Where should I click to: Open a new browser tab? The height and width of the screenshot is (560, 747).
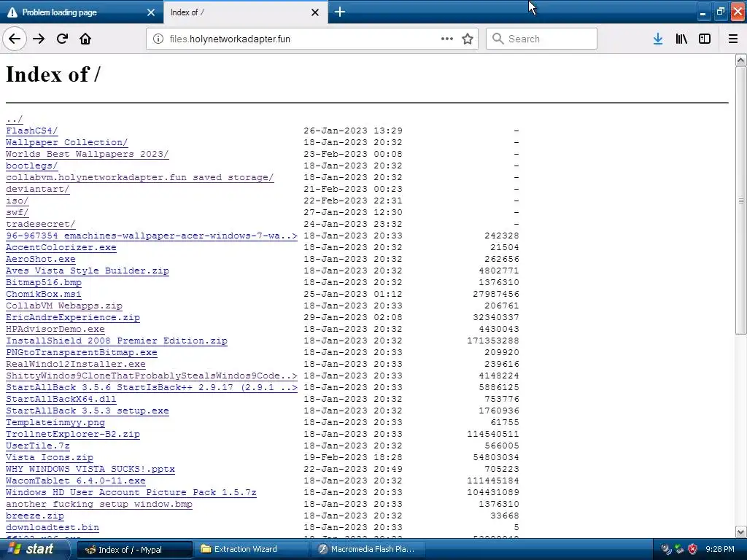click(340, 12)
